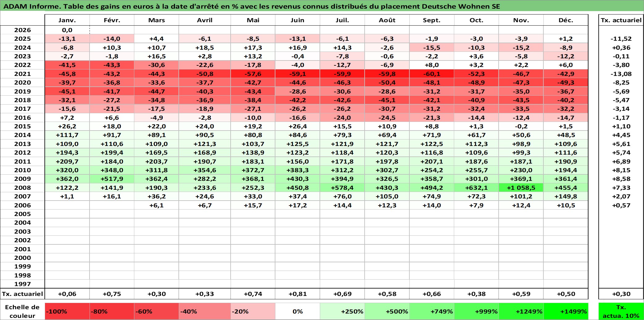Click the Févr. column header
This screenshot has width=644, height=320.
coord(112,20)
